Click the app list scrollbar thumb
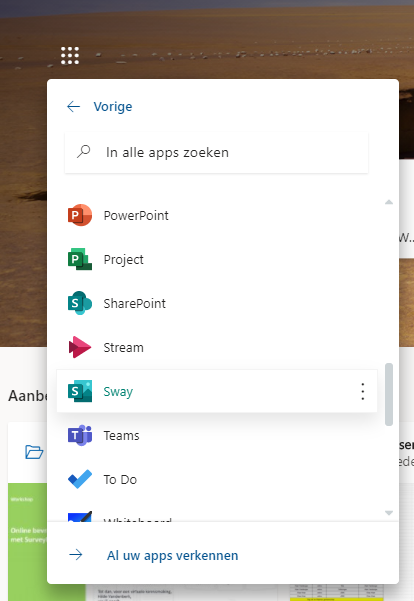Viewport: 414px width, 601px height. click(x=389, y=394)
